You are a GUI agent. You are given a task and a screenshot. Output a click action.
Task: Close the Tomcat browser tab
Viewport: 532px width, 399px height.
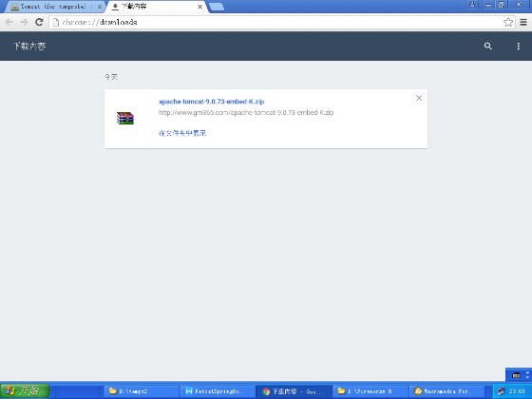point(100,7)
